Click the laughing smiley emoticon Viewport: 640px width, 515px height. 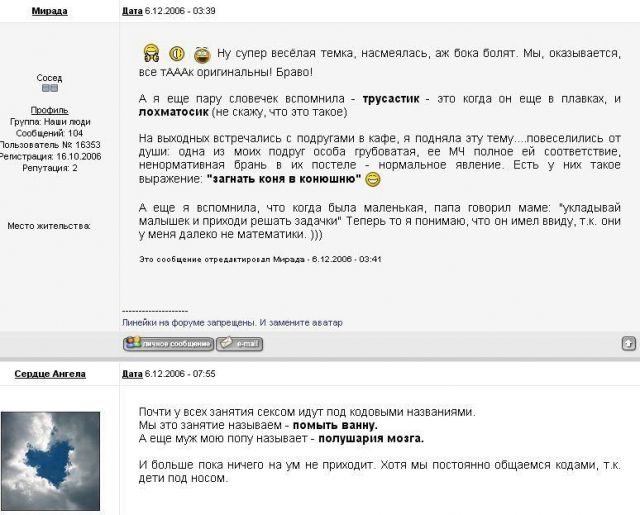click(x=202, y=54)
